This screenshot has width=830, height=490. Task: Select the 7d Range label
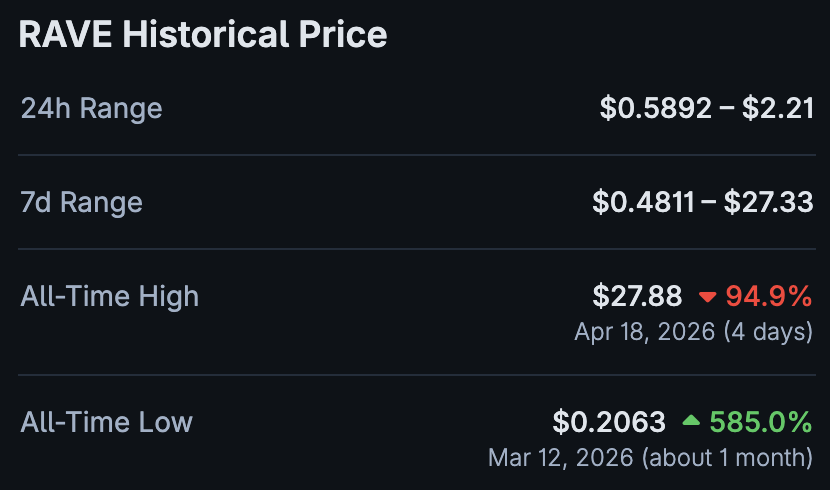coord(81,203)
